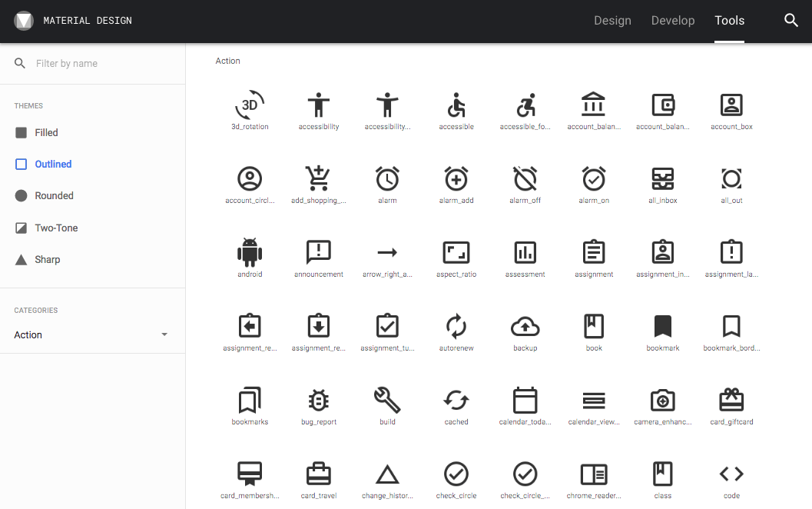Select the 3d_rotation icon
Image resolution: width=812 pixels, height=509 pixels.
click(x=250, y=105)
